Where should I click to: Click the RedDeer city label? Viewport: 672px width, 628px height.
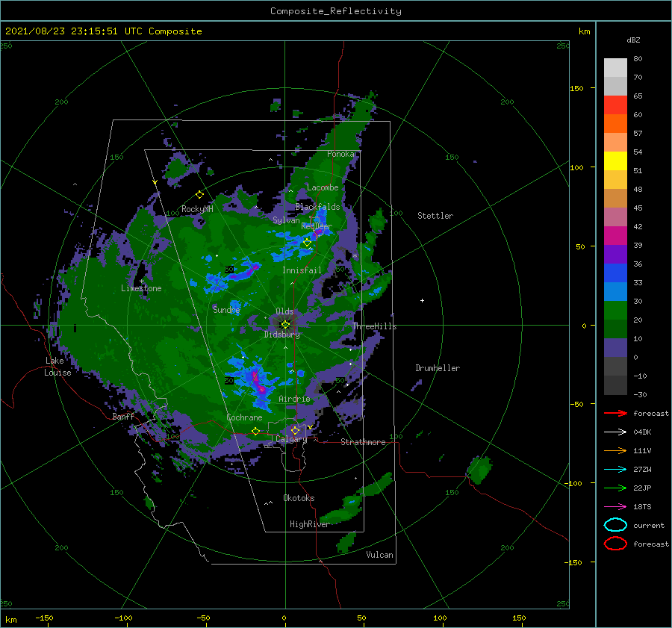click(x=317, y=226)
